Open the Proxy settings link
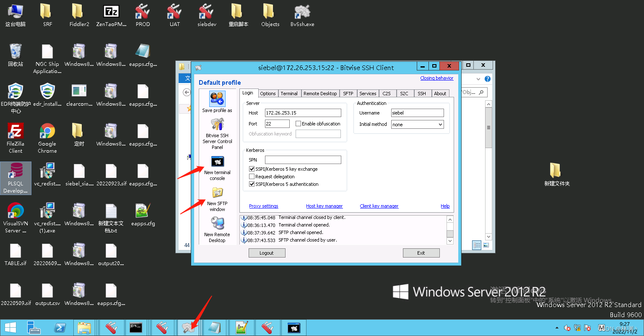The image size is (644, 336). (x=264, y=206)
